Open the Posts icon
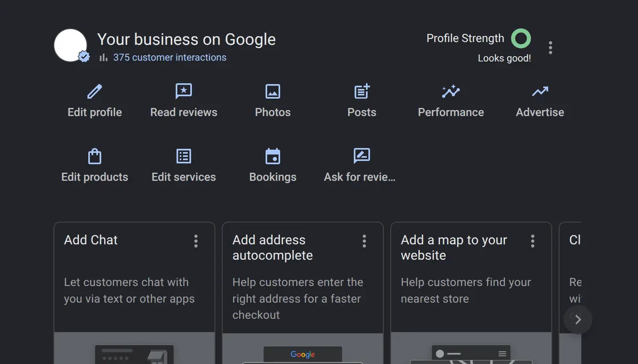 (362, 91)
